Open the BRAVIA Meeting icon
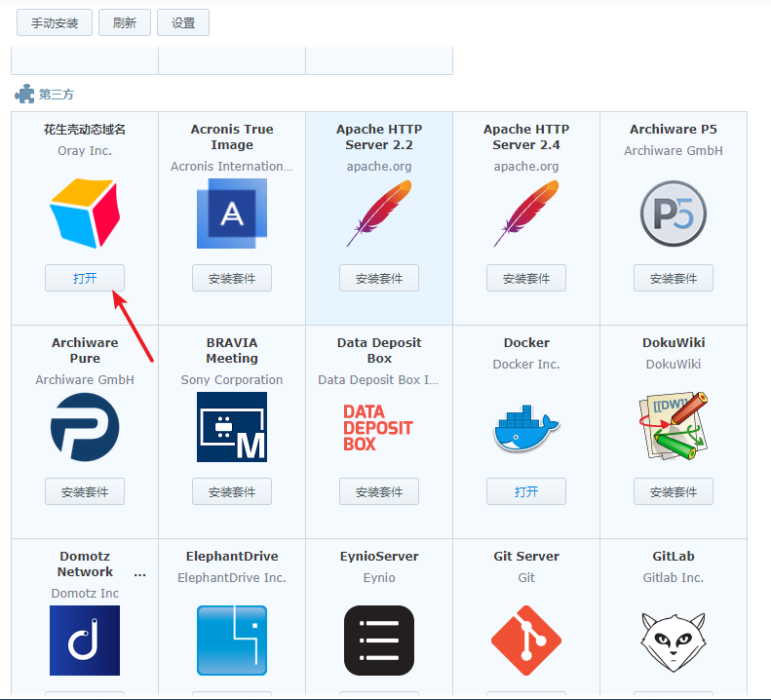Image resolution: width=771 pixels, height=700 pixels. (232, 426)
